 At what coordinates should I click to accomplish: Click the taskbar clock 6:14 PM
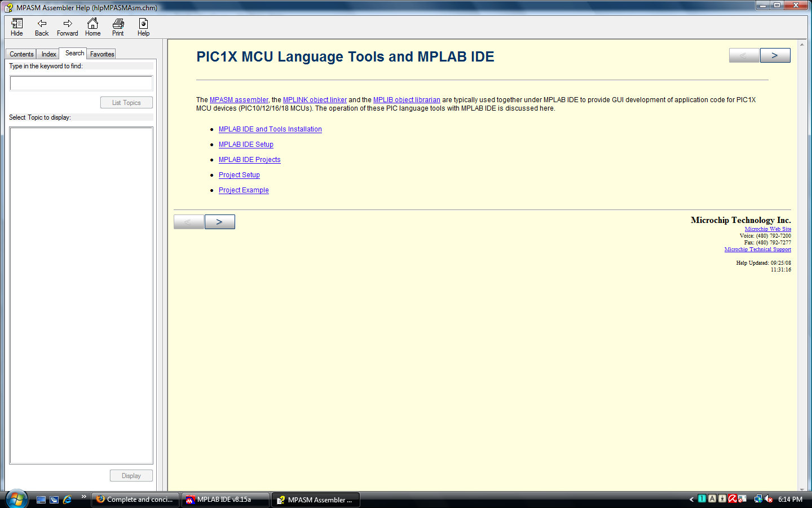pos(790,500)
